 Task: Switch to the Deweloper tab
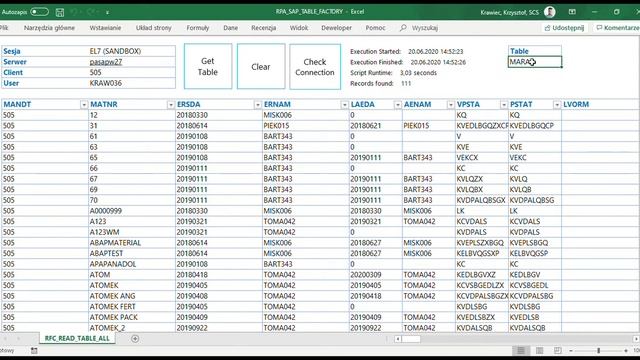[x=336, y=28]
